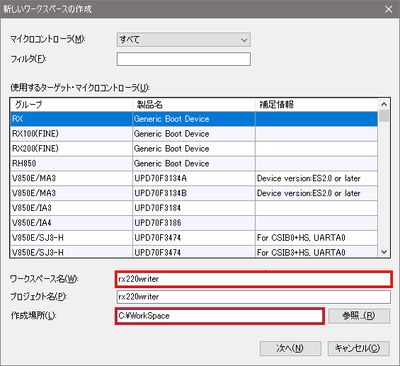Select the V850E/IA3 UPD70F3184 row
The width and height of the screenshot is (400, 366).
tap(194, 208)
